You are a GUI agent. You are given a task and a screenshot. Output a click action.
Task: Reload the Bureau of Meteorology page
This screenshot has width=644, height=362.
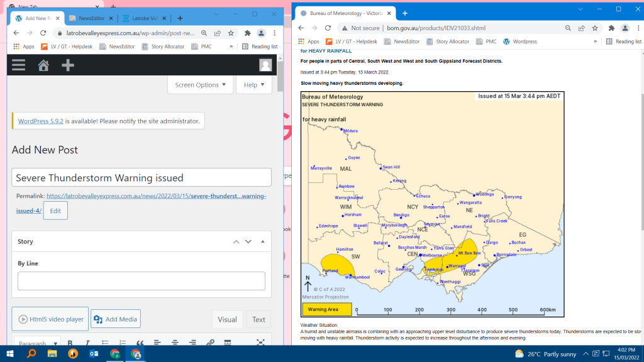tap(328, 28)
